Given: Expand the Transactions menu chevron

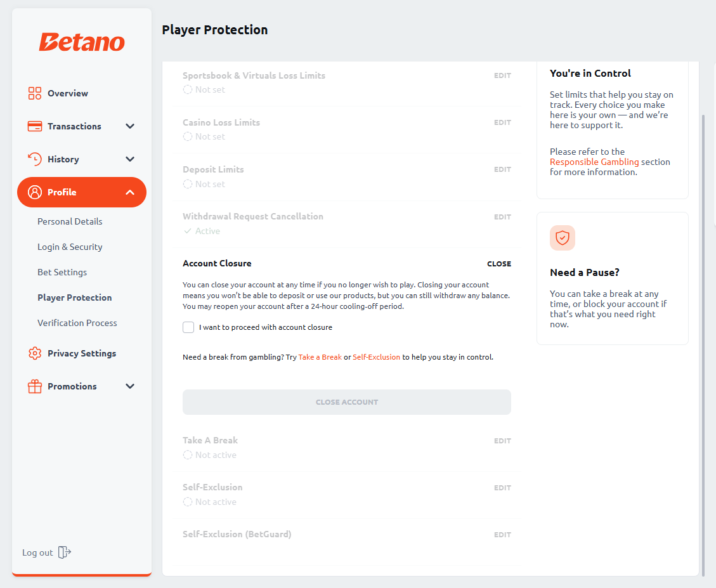Looking at the screenshot, I should (x=130, y=126).
